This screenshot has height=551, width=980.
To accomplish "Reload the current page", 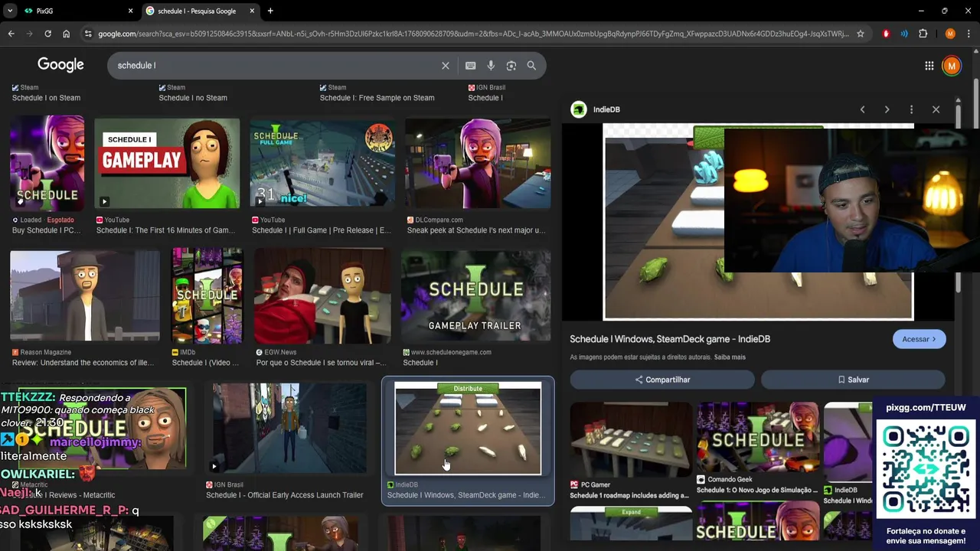I will pos(47,34).
